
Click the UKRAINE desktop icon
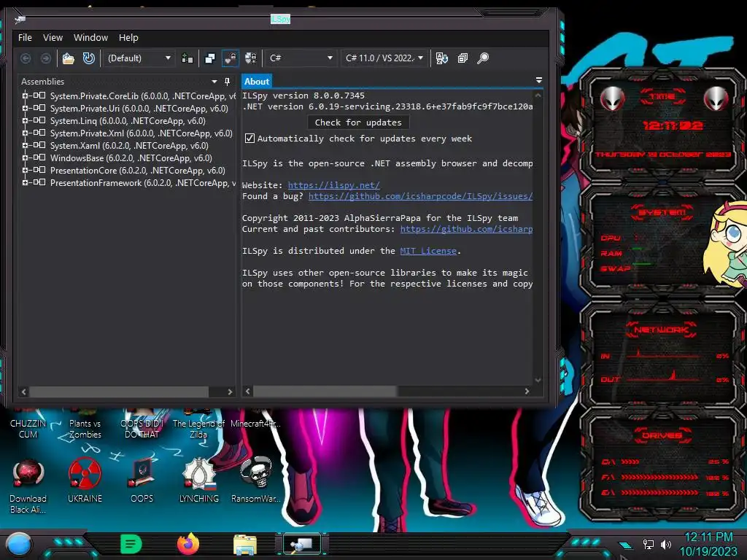point(85,480)
